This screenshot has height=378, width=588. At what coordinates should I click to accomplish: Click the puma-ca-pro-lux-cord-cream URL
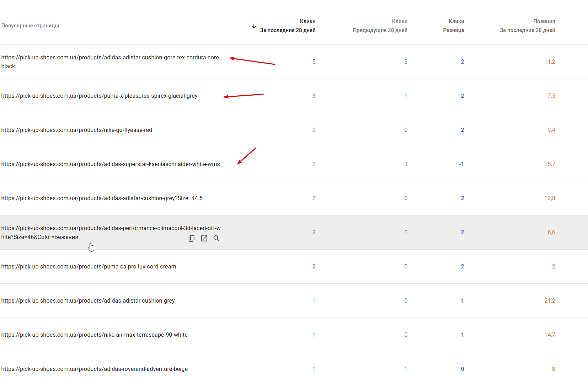89,267
